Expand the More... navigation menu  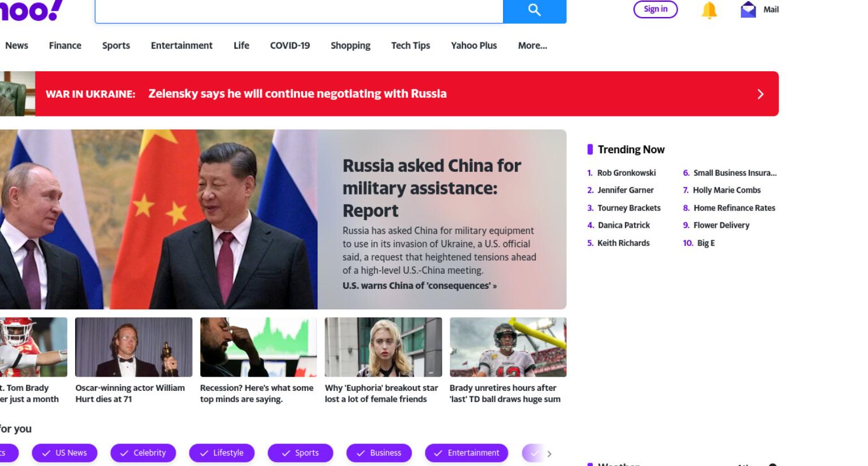coord(532,46)
